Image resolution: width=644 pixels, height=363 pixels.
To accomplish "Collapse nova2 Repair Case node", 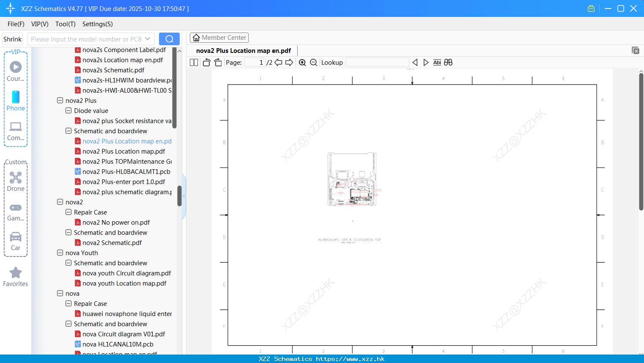I will point(69,212).
